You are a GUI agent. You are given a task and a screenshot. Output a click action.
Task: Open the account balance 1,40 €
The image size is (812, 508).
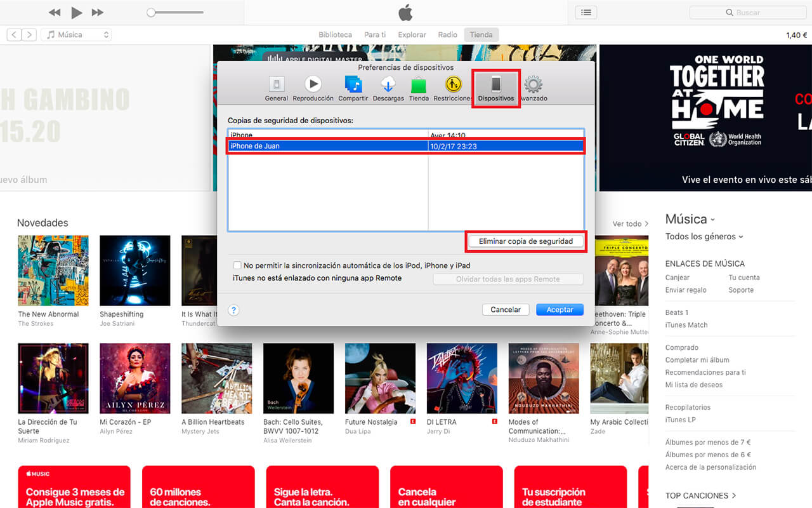tap(796, 36)
